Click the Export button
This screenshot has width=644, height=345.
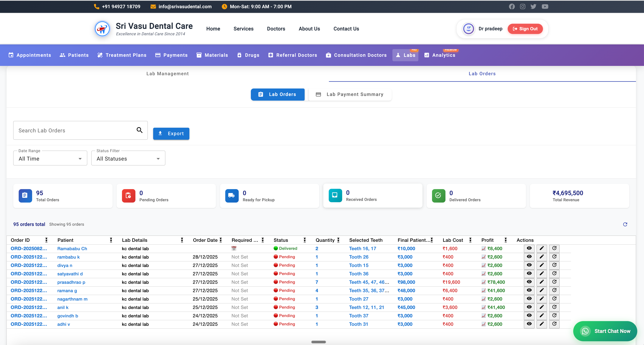pos(171,134)
